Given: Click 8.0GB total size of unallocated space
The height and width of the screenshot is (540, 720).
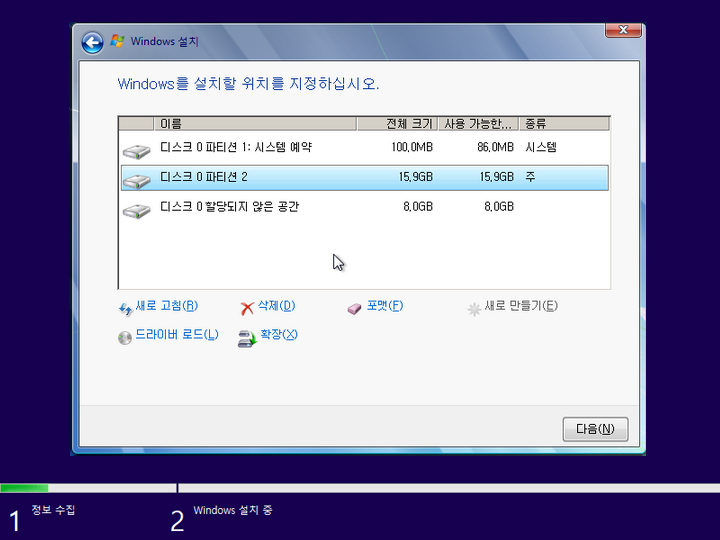Looking at the screenshot, I should coord(418,207).
